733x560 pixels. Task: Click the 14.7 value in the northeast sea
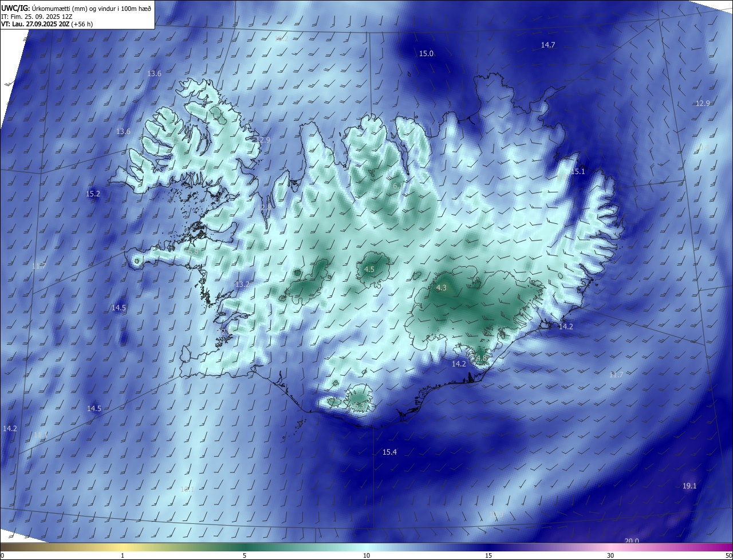pos(548,45)
